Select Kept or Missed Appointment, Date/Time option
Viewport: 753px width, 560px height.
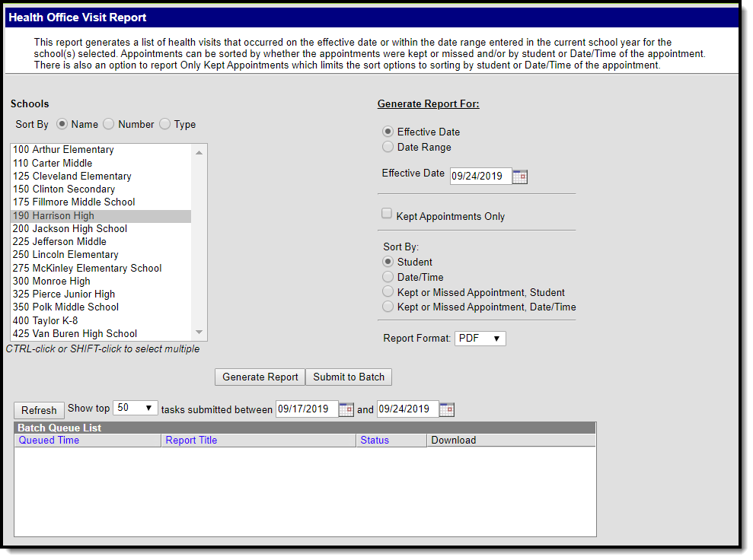pyautogui.click(x=388, y=307)
